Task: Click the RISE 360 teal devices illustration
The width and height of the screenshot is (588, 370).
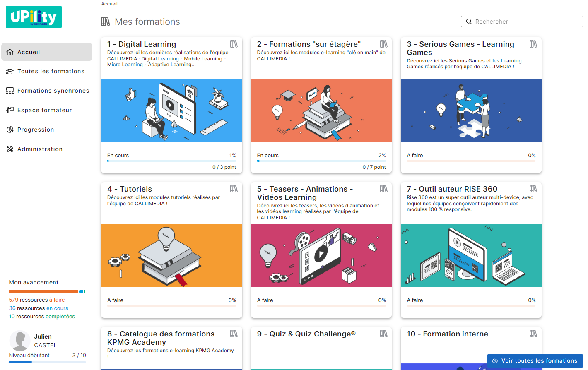Action: pyautogui.click(x=471, y=256)
